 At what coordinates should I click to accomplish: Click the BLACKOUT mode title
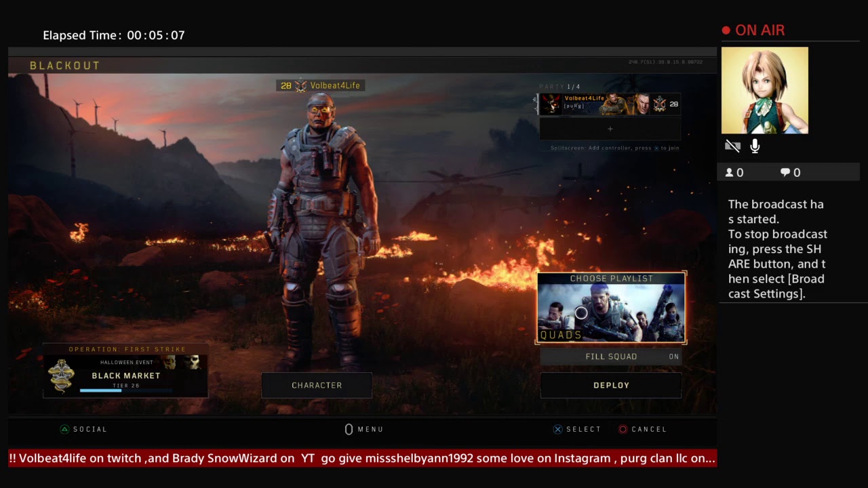click(x=65, y=66)
